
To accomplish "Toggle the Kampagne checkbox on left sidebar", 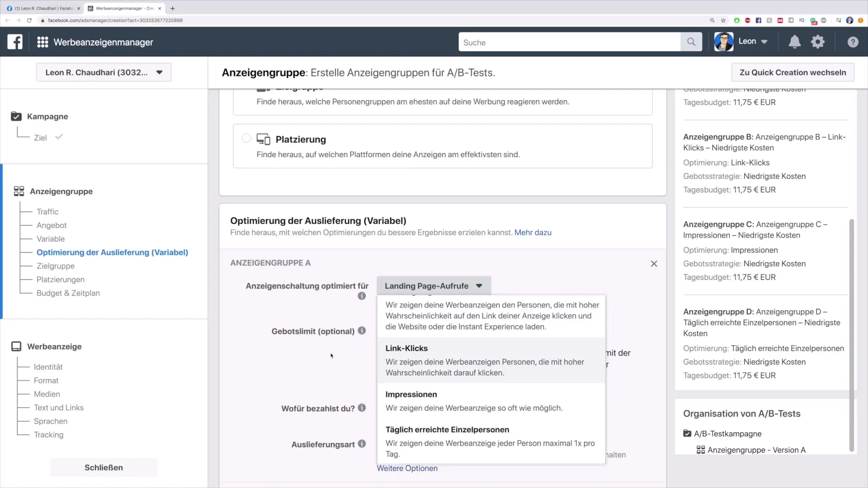I will [x=16, y=116].
